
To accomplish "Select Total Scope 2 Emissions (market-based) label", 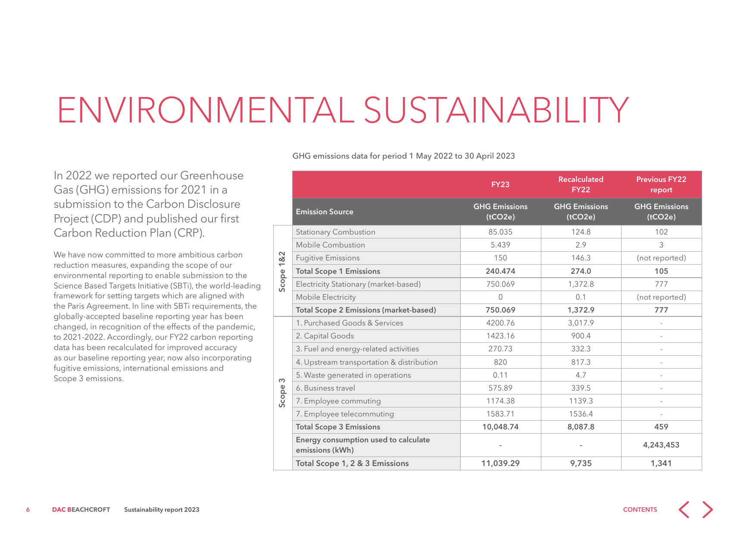I will click(x=366, y=310).
